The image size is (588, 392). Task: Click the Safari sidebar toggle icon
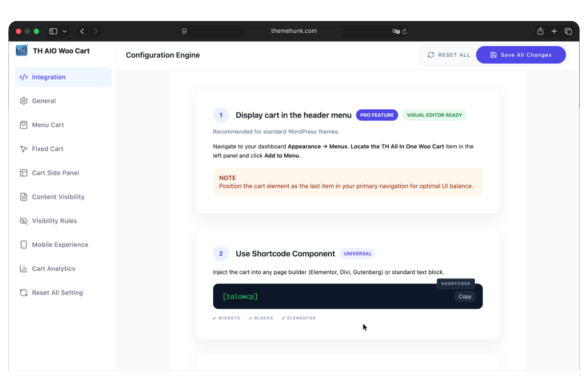53,31
